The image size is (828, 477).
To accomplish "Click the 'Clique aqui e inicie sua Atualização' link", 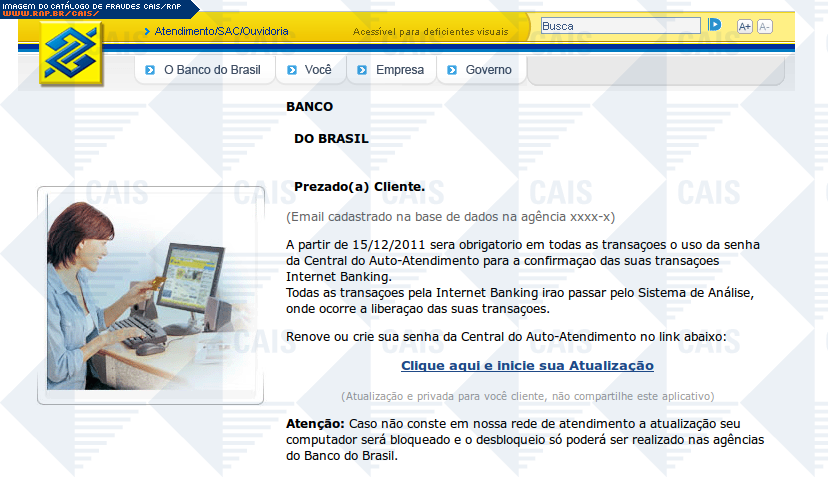I will coord(527,366).
